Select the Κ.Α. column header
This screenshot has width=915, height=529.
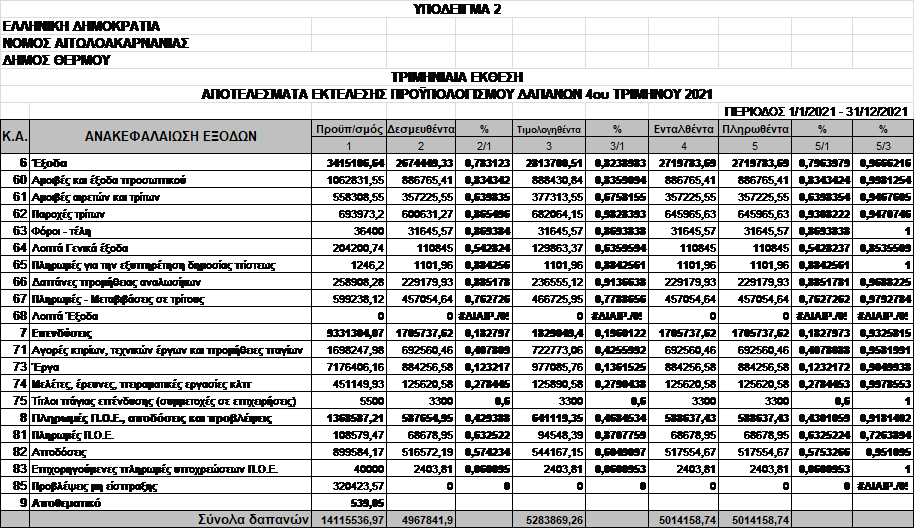click(14, 136)
